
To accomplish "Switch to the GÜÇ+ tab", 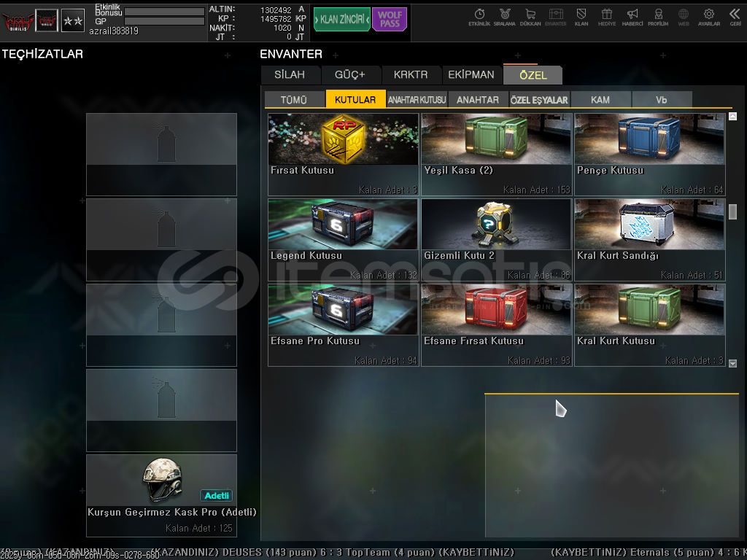I will (x=350, y=75).
